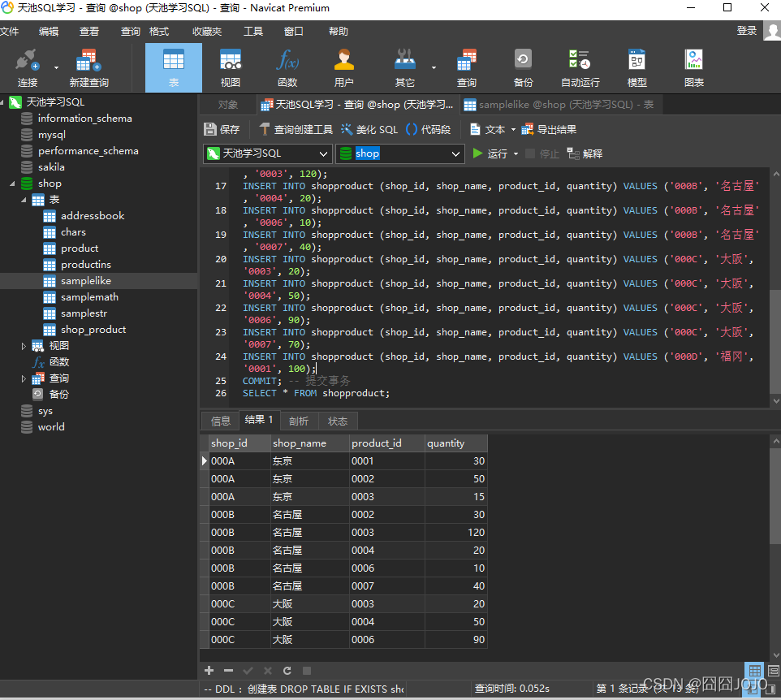The height and width of the screenshot is (700, 781).
Task: Collapse the shop database tree node
Action: [x=12, y=184]
